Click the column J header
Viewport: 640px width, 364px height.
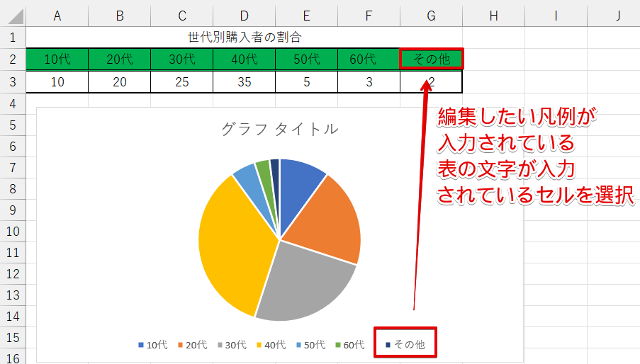tap(617, 16)
